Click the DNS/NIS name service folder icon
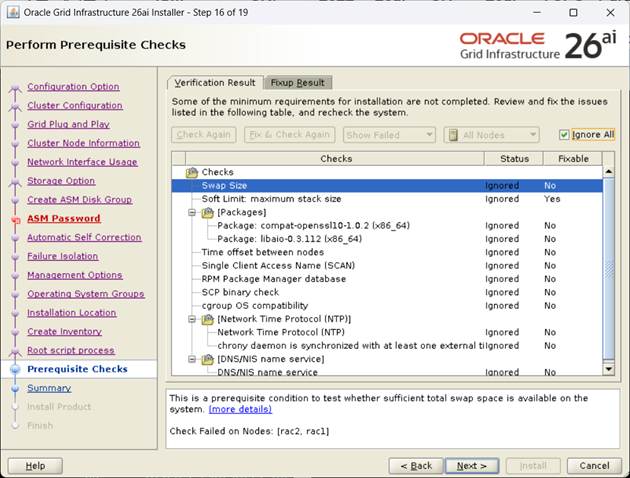630x478 pixels. click(207, 359)
